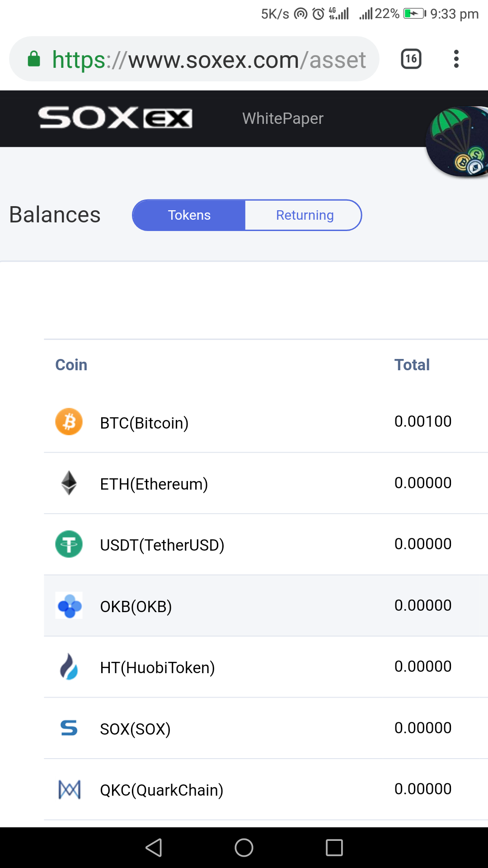Viewport: 488px width, 868px height.
Task: Select the BTC(Bitcoin) row label
Action: [144, 423]
